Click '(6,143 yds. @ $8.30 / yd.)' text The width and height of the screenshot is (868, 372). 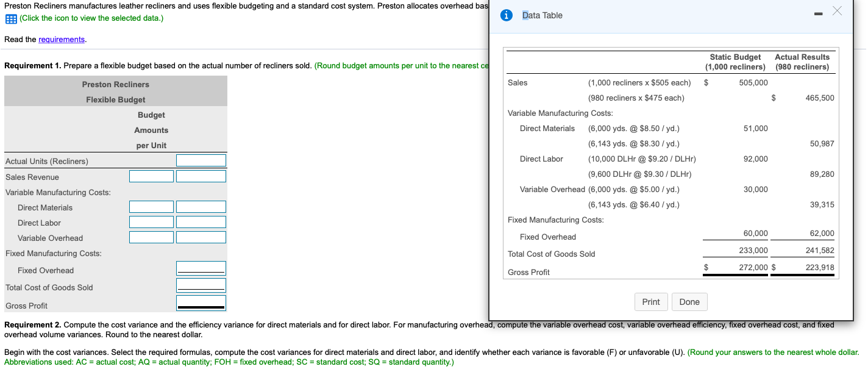(634, 143)
